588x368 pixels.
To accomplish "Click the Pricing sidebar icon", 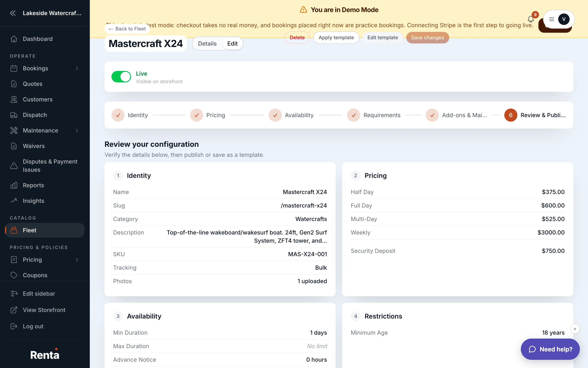I will pos(14,260).
